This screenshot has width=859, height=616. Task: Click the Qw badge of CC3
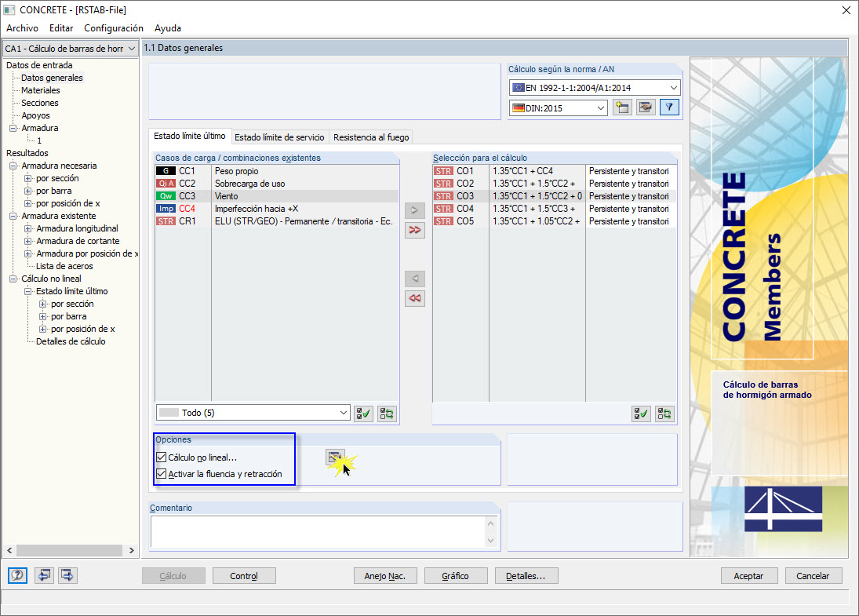pos(166,196)
